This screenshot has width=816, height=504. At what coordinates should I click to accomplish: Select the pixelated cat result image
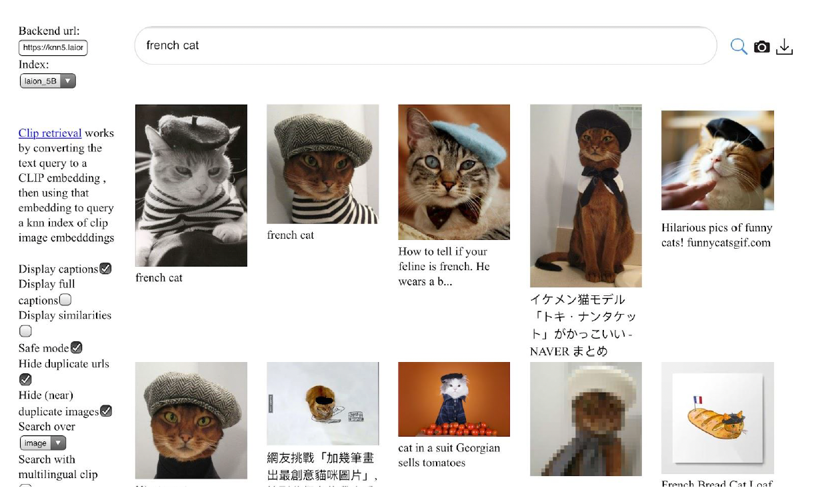coord(585,419)
